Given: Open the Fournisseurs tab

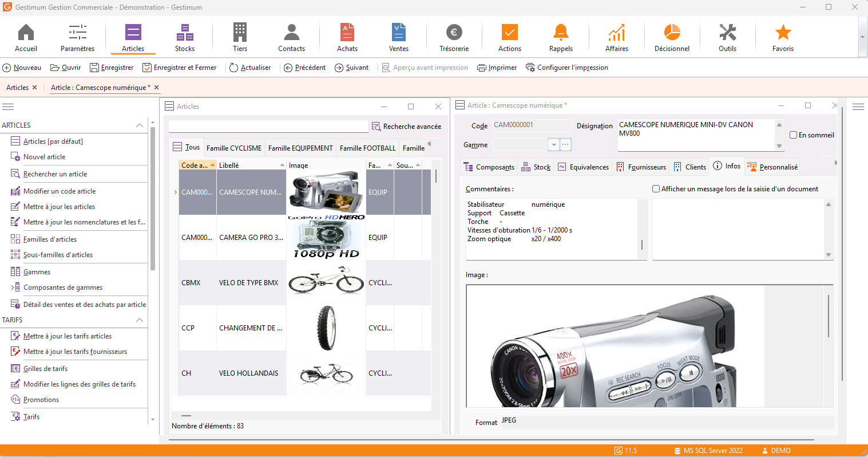Looking at the screenshot, I should click(641, 167).
